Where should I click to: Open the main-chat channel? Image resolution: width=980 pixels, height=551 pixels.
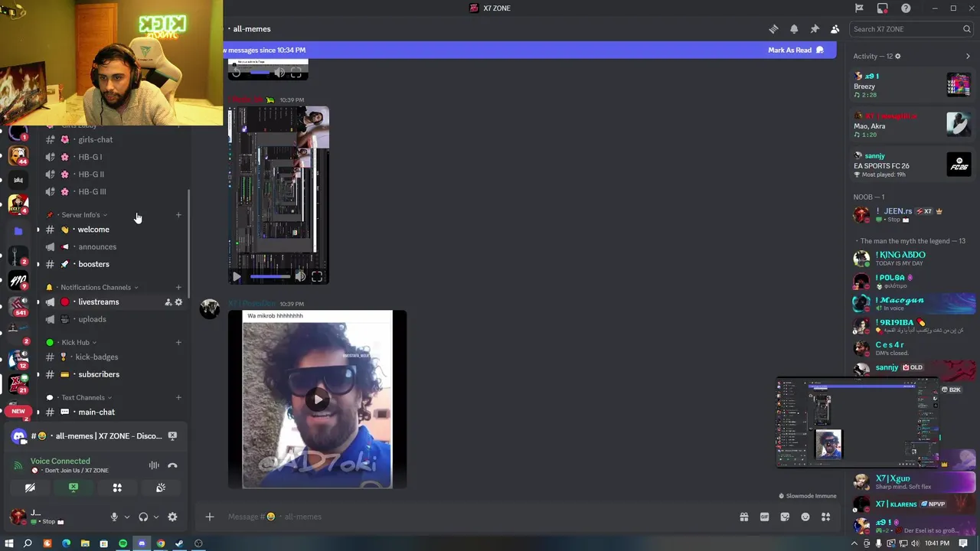point(113,412)
